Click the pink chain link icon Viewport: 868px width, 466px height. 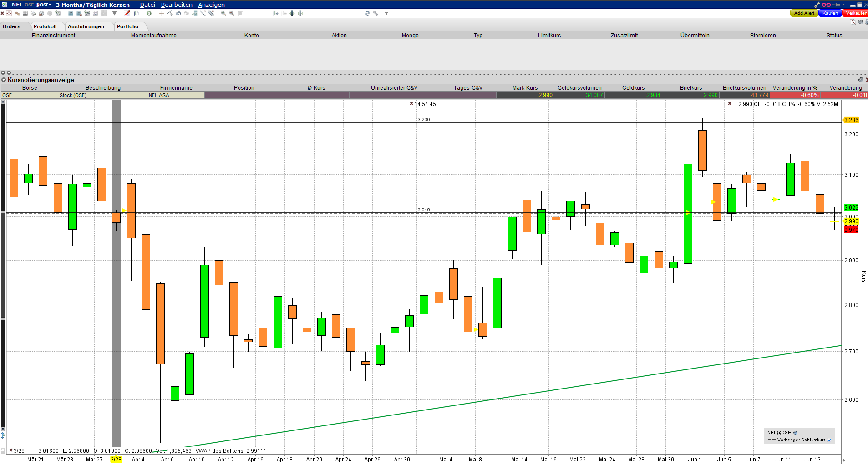[826, 5]
